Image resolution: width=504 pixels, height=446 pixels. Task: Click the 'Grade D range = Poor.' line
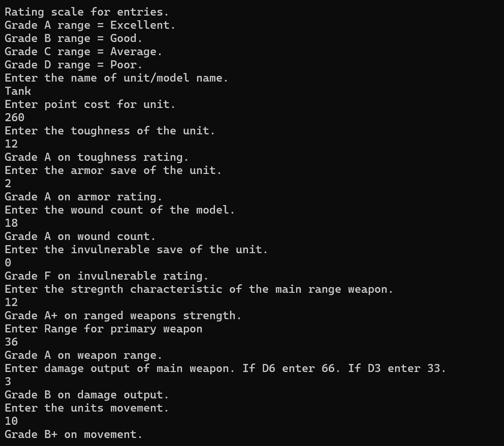coord(73,65)
